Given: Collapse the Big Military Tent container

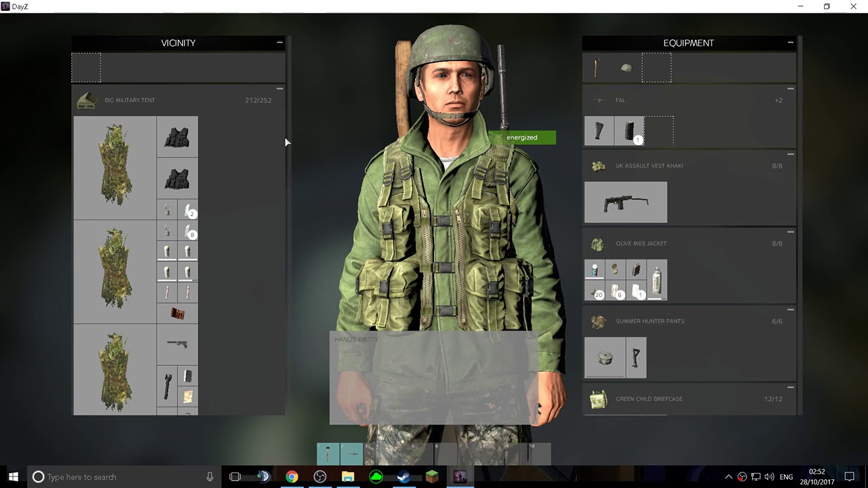Looking at the screenshot, I should point(279,89).
